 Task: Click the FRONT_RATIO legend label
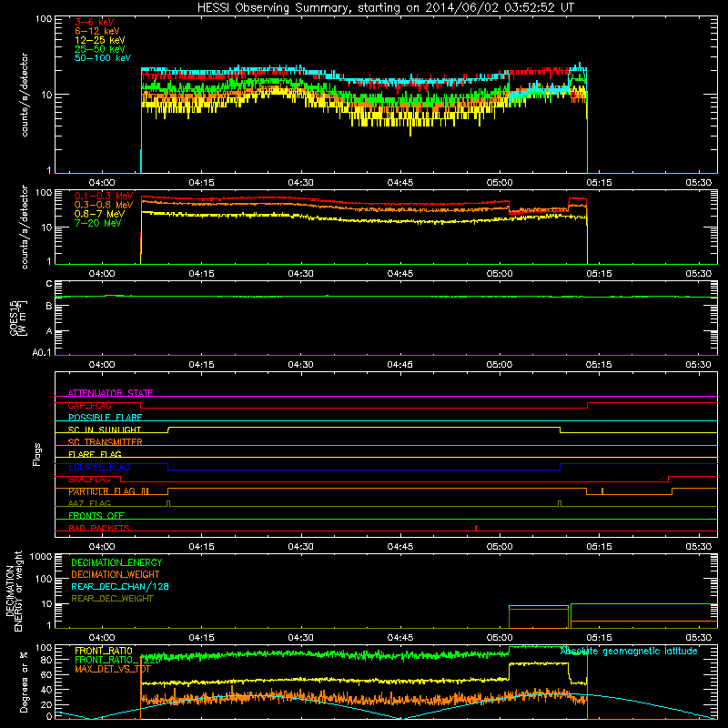click(104, 651)
